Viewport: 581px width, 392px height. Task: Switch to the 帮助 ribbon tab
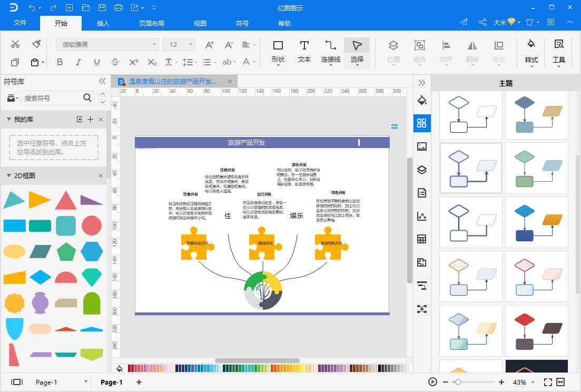(284, 23)
